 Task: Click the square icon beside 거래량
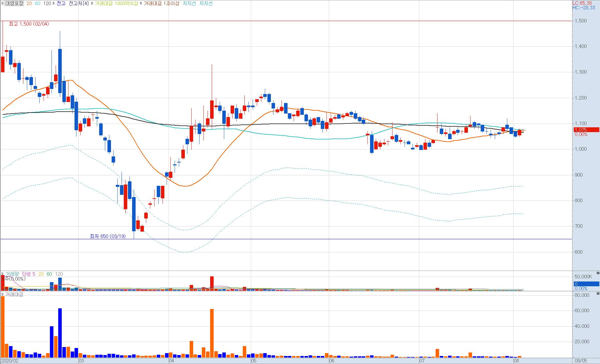(3, 274)
